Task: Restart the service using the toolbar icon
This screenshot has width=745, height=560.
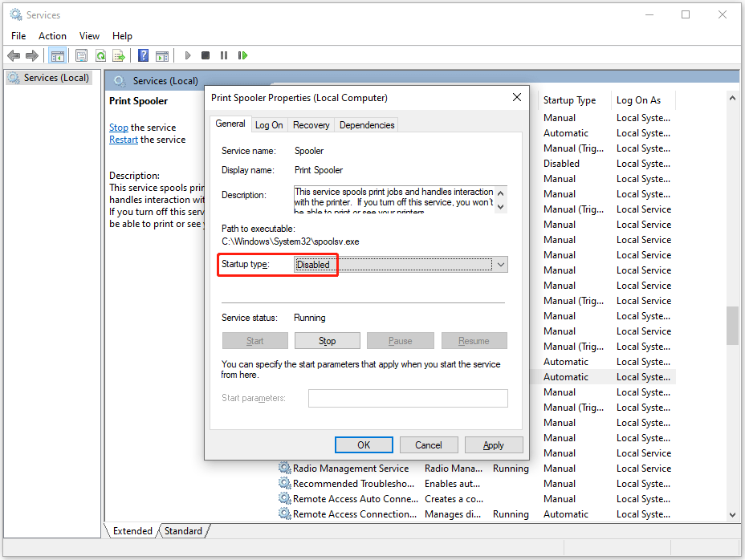Action: (242, 55)
